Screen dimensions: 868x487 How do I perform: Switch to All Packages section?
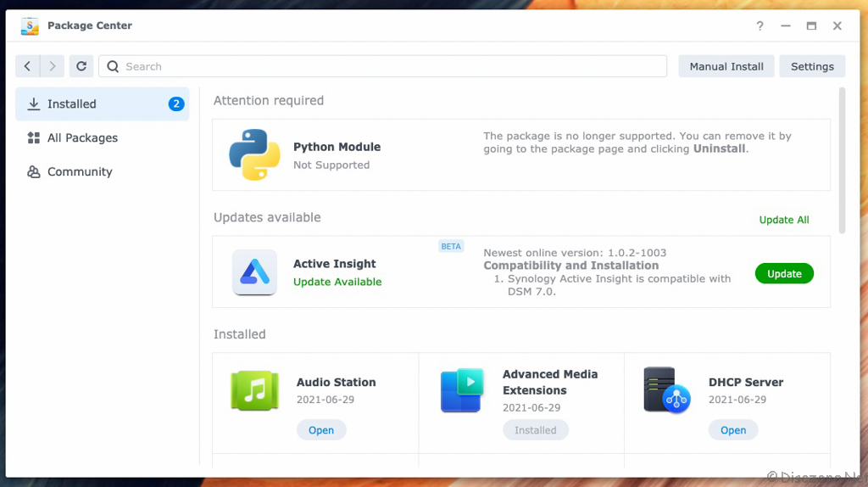click(103, 138)
